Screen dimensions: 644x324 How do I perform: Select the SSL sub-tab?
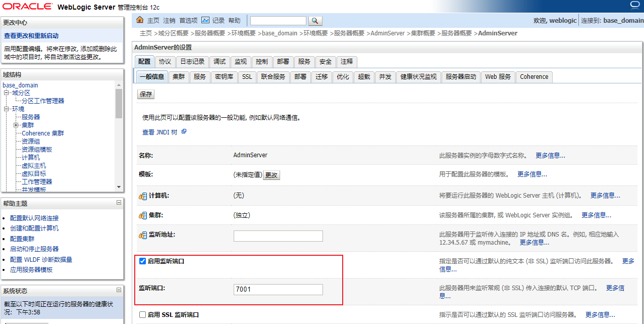(247, 77)
